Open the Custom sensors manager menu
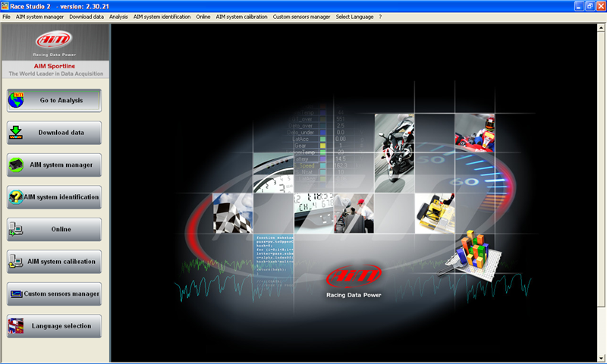Viewport: 607px width, 364px height. 301,17
